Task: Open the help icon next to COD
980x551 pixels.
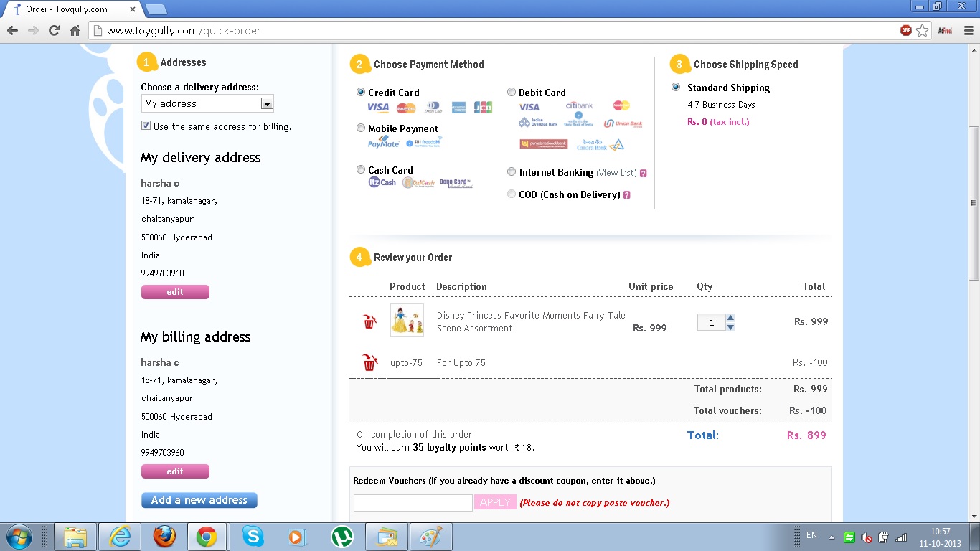Action: click(x=627, y=195)
